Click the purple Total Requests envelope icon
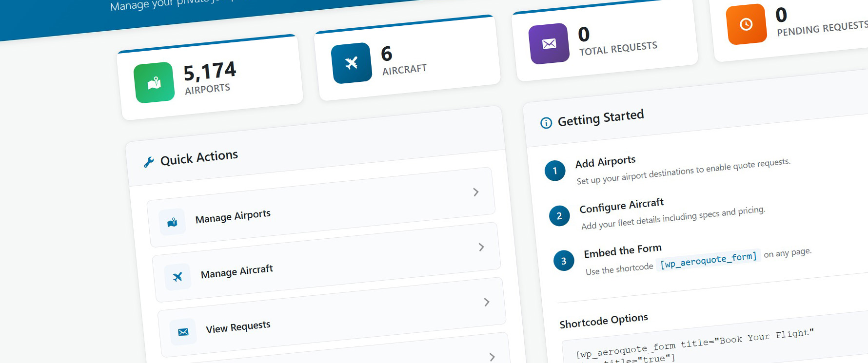The height and width of the screenshot is (363, 868). coord(549,44)
